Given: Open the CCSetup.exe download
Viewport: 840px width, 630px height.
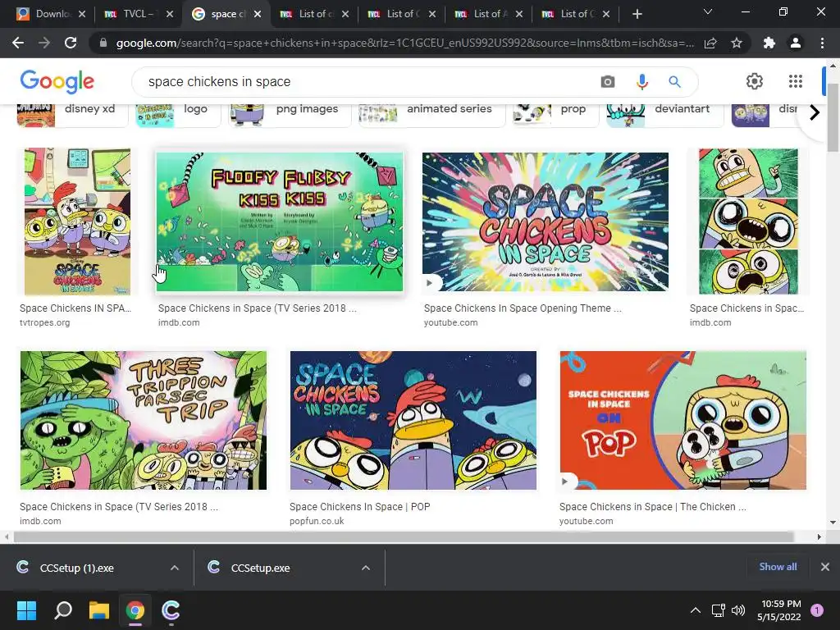Looking at the screenshot, I should click(x=260, y=568).
